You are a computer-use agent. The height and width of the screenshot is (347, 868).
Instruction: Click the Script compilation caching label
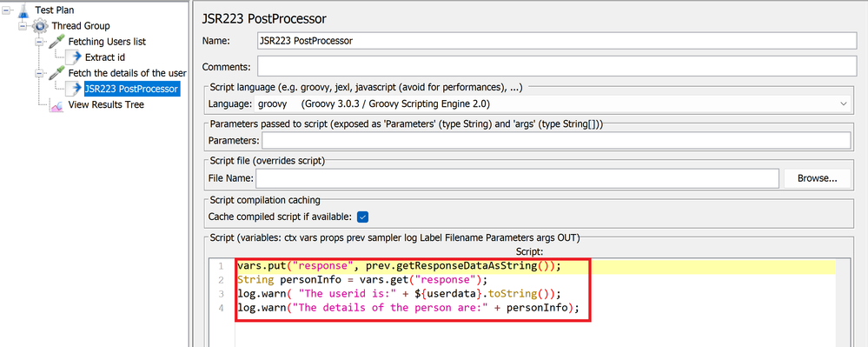[x=265, y=199]
